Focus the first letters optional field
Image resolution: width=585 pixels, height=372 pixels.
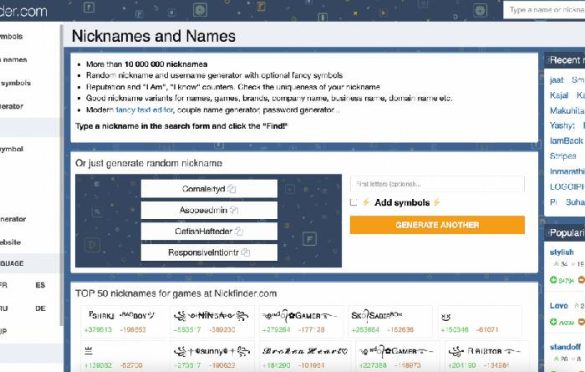tap(437, 184)
